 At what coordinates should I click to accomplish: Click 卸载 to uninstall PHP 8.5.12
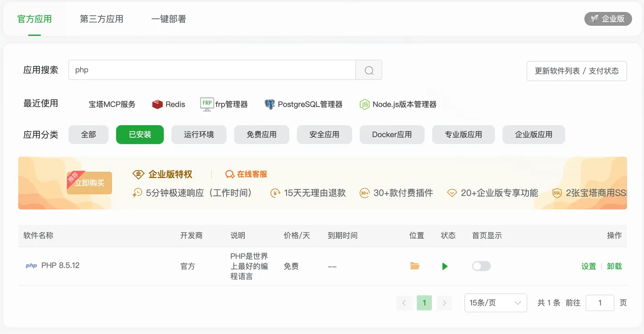click(615, 266)
